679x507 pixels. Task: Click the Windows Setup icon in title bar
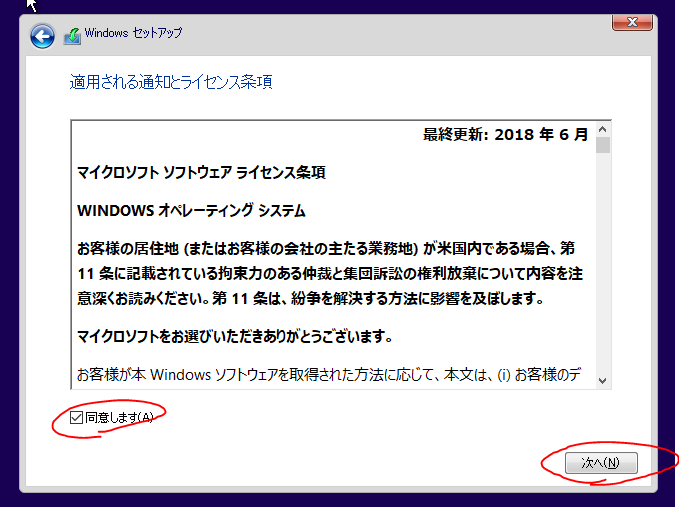pyautogui.click(x=72, y=36)
